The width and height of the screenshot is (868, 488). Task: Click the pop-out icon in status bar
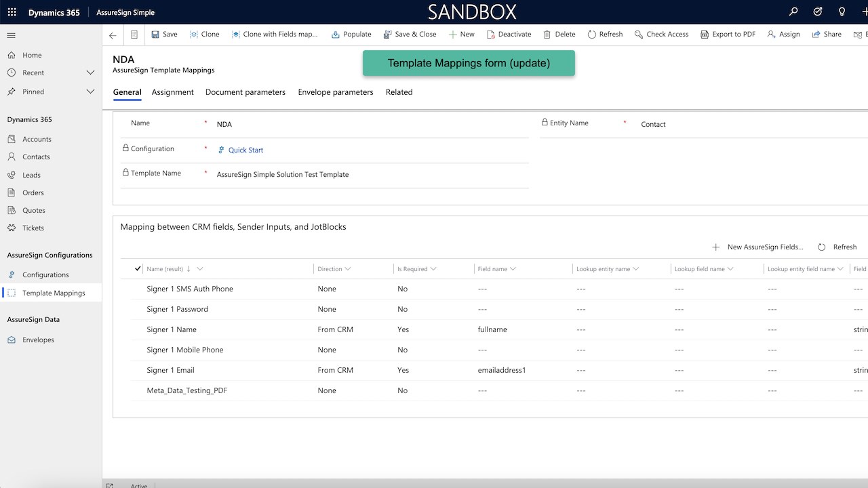110,485
